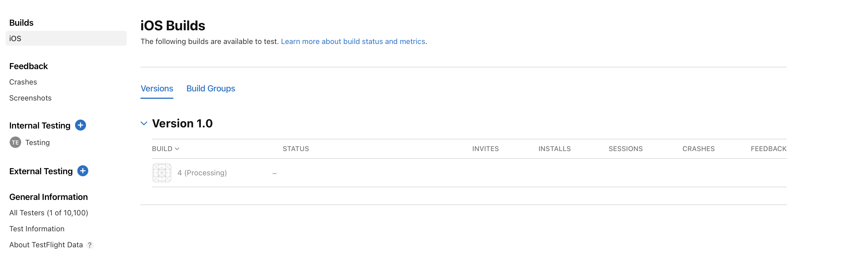Open Crashes feedback page

pos(23,82)
